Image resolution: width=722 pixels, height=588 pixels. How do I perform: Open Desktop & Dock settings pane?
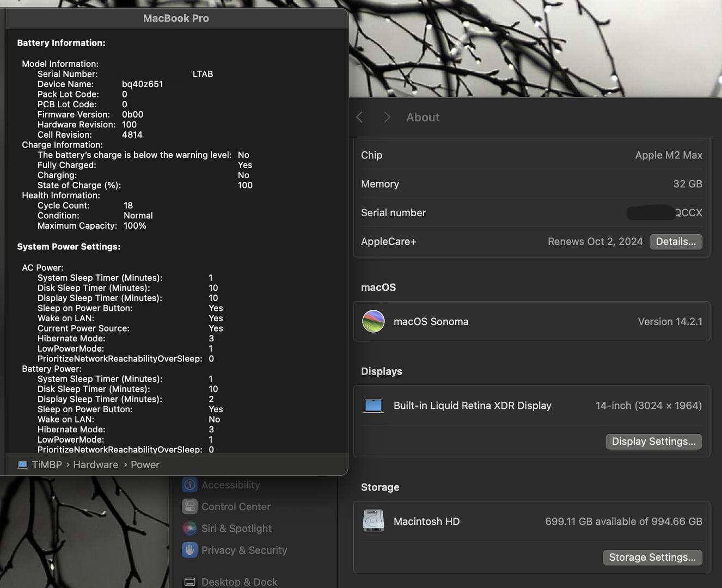pos(239,581)
